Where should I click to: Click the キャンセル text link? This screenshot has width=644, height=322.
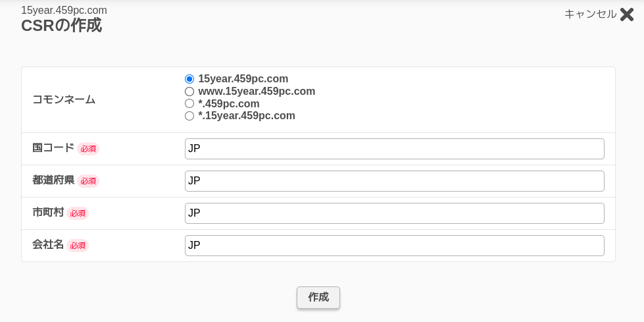[x=590, y=14]
